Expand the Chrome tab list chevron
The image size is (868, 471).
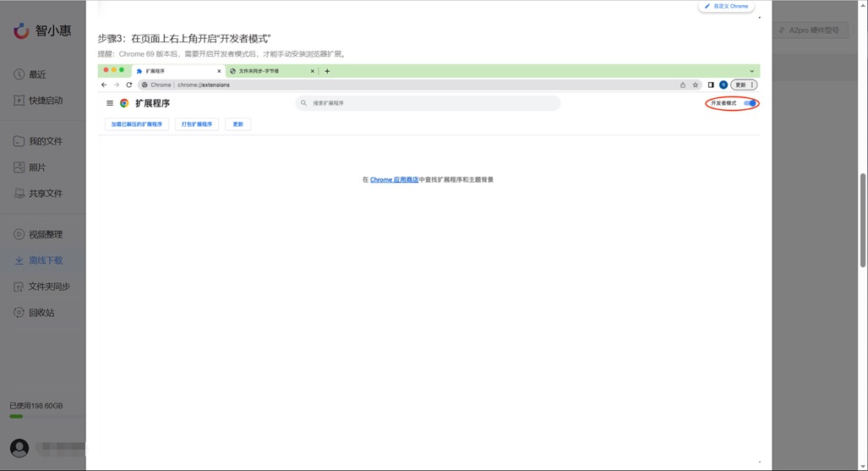point(751,71)
